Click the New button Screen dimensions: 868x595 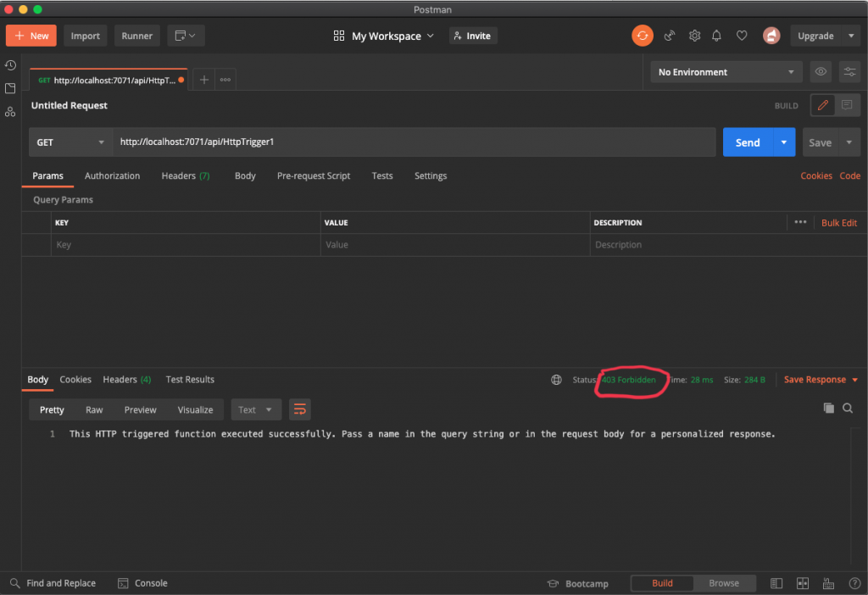31,36
